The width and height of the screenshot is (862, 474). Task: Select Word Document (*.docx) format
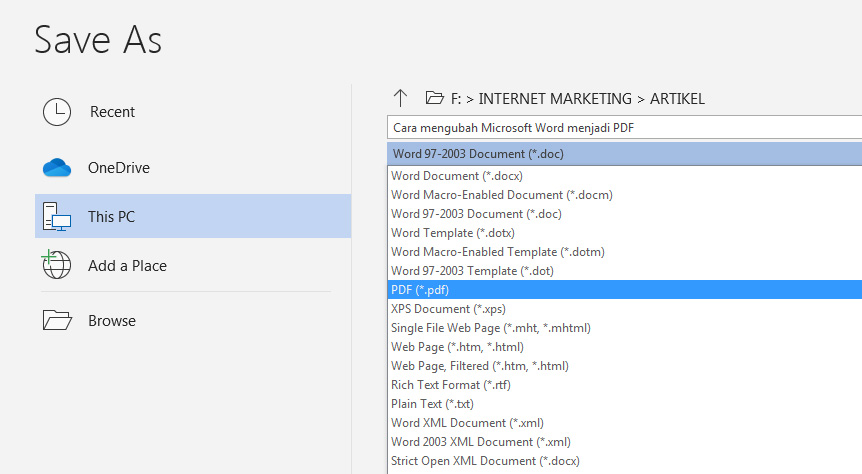pos(625,176)
